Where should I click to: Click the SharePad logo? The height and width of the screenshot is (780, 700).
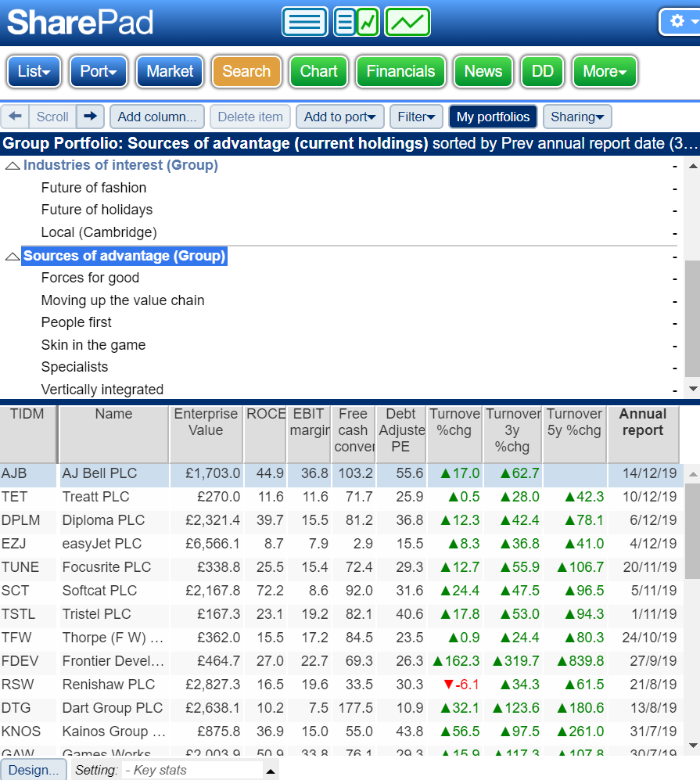point(81,23)
